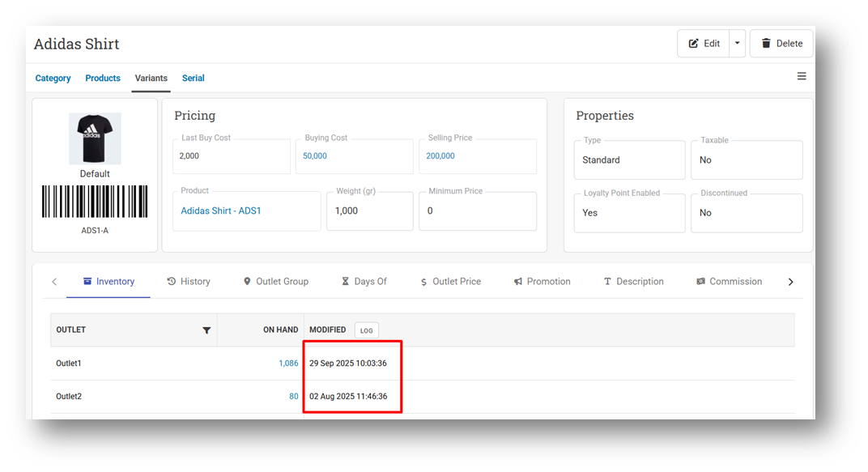Open the Outlet Group sub-tab
868x472 pixels.
click(x=275, y=282)
